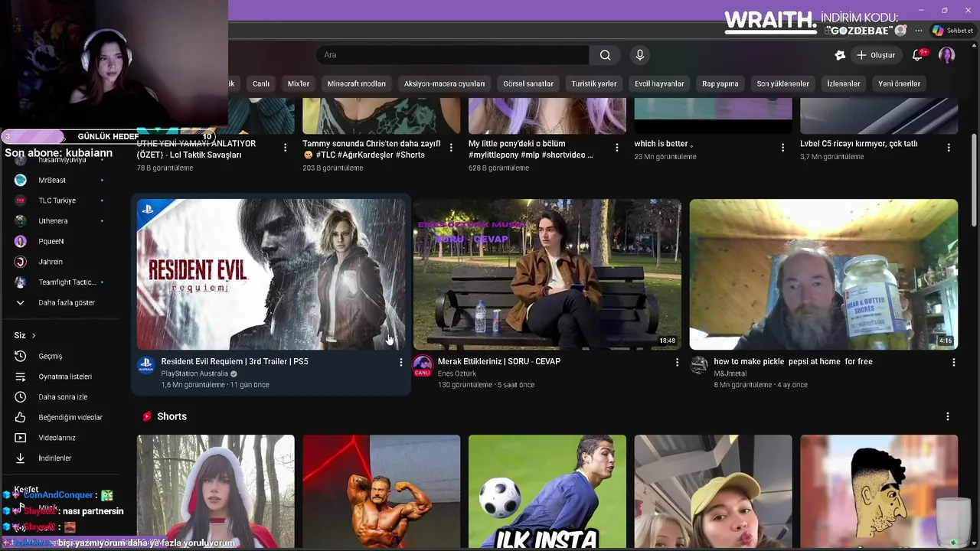980x551 pixels.
Task: Select the Canlı filter chip
Action: click(x=261, y=83)
